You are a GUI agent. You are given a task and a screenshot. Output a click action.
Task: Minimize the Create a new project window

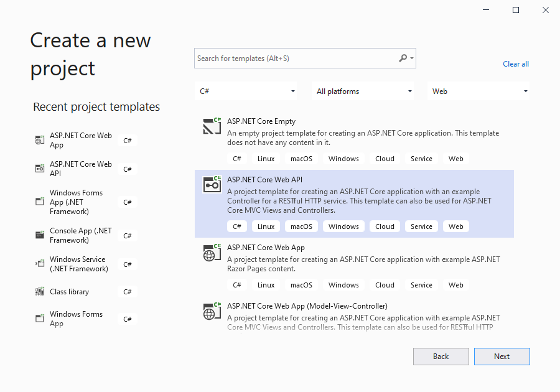pos(486,10)
